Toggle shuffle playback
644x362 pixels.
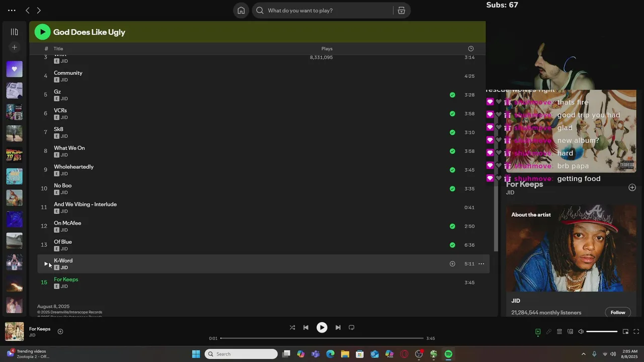tap(292, 327)
